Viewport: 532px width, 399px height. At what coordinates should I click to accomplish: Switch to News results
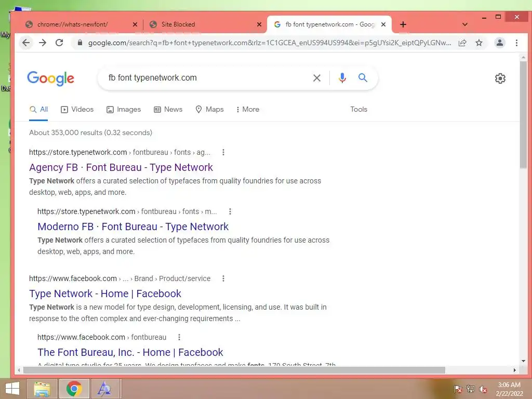[168, 109]
